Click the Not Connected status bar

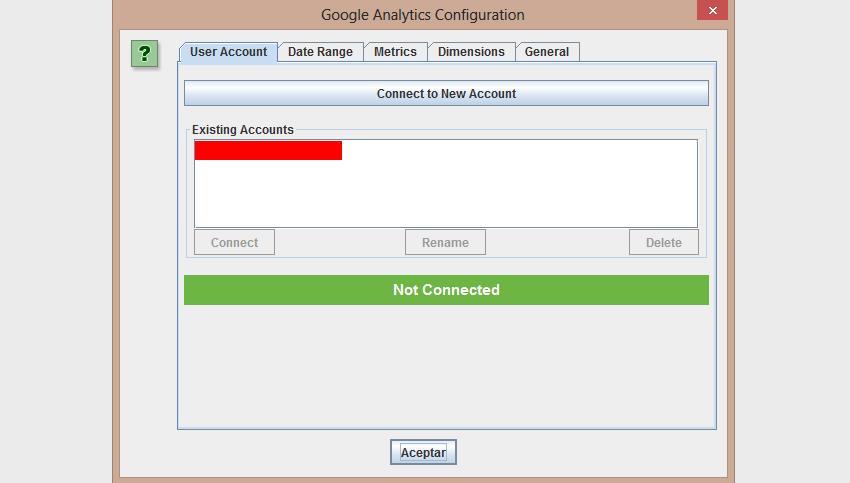click(x=446, y=290)
